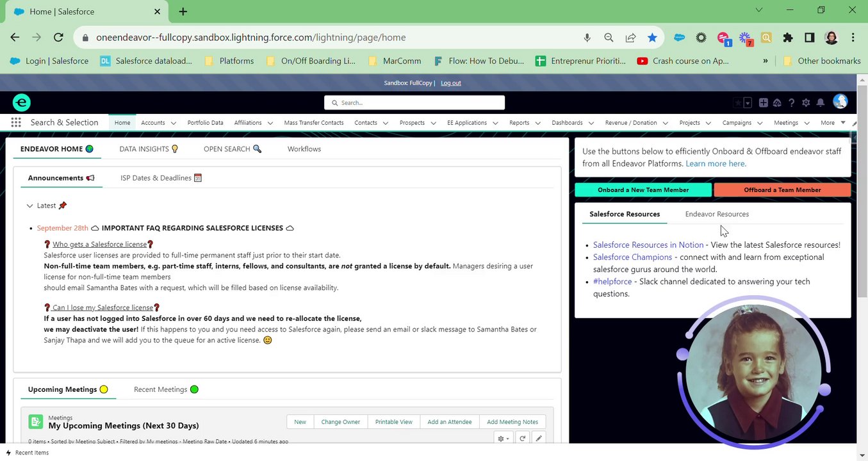Expand the Affiliations tab dropdown
Viewport: 868px width, 461px height.
click(270, 123)
